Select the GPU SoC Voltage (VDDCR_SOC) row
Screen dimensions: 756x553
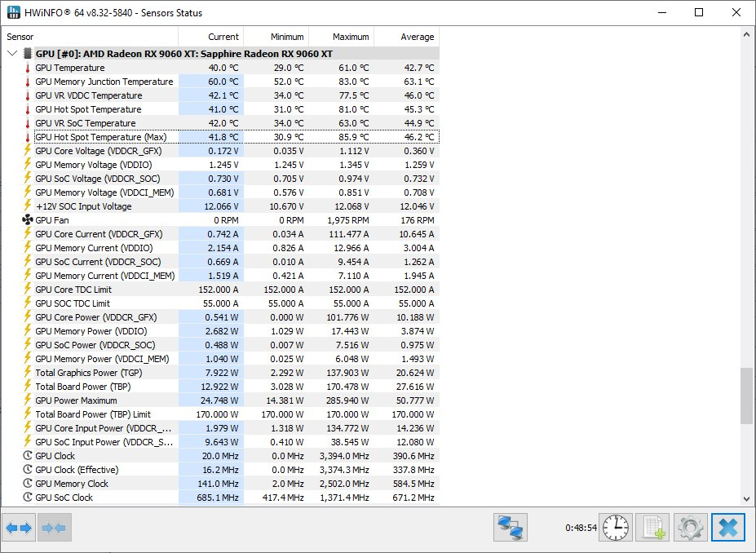pos(237,179)
